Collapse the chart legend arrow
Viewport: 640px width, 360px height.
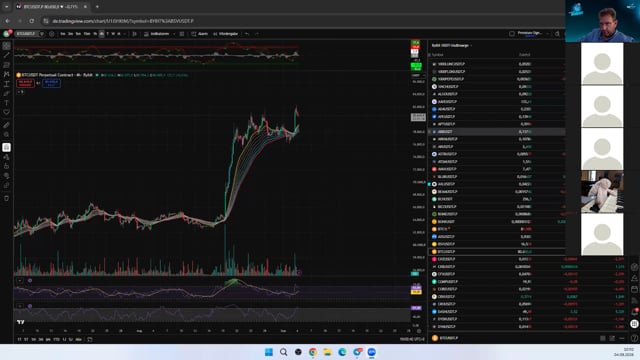tap(20, 92)
